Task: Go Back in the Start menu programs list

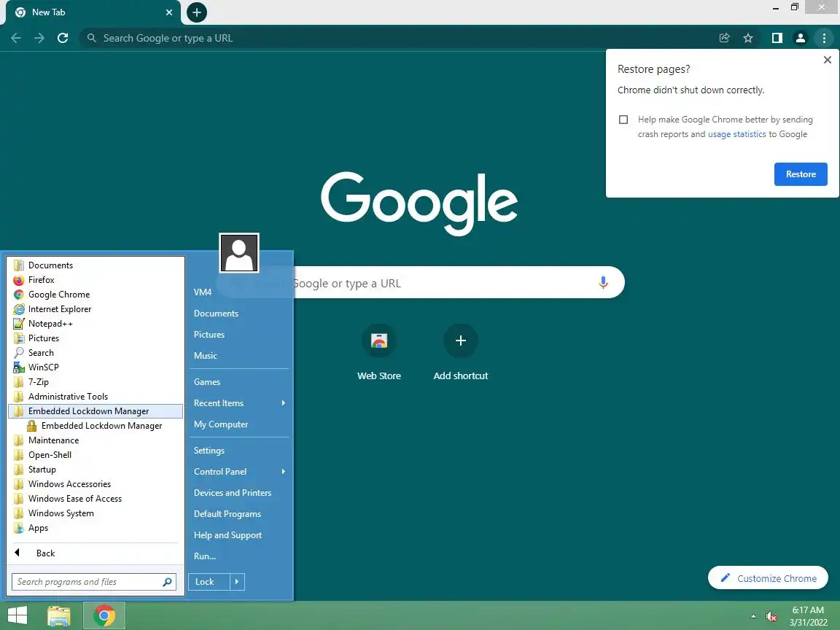Action: [96, 553]
